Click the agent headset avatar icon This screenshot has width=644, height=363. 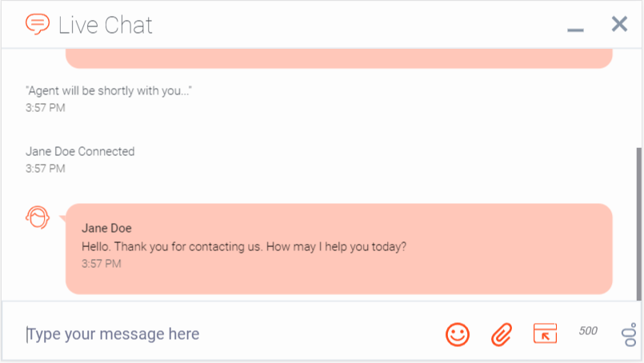[38, 217]
